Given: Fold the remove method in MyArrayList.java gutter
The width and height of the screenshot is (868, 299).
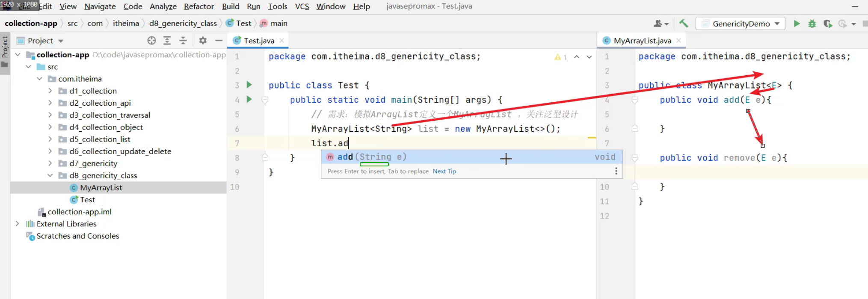Looking at the screenshot, I should pyautogui.click(x=635, y=158).
